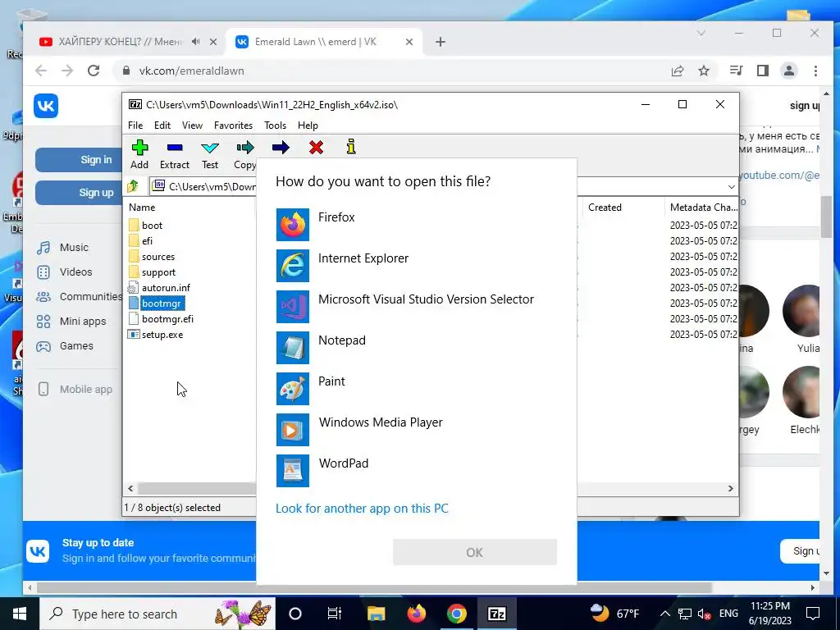Open the 7-Zip View menu
The width and height of the screenshot is (840, 630).
pos(192,126)
